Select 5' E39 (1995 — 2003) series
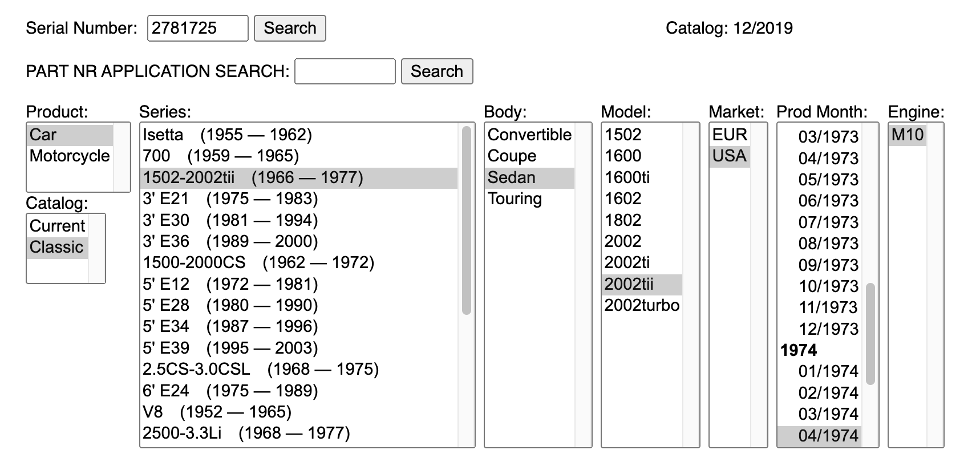Image resolution: width=980 pixels, height=462 pixels. pos(230,348)
